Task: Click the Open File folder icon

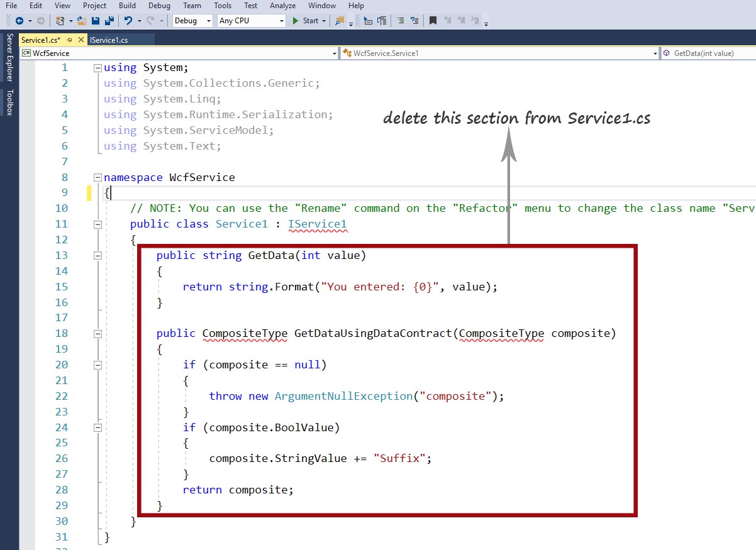Action: 82,21
